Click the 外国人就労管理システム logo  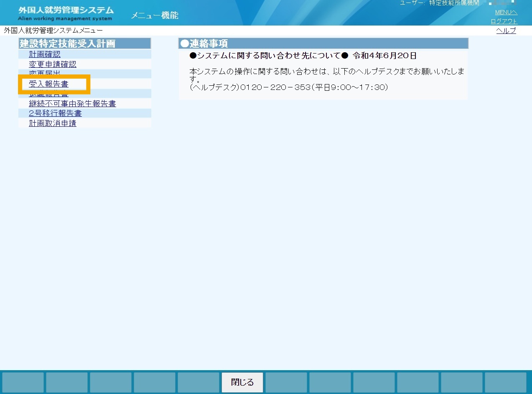[66, 13]
